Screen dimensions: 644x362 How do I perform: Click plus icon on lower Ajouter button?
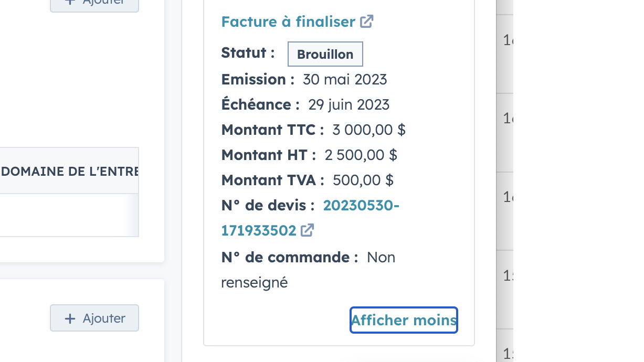click(x=70, y=318)
